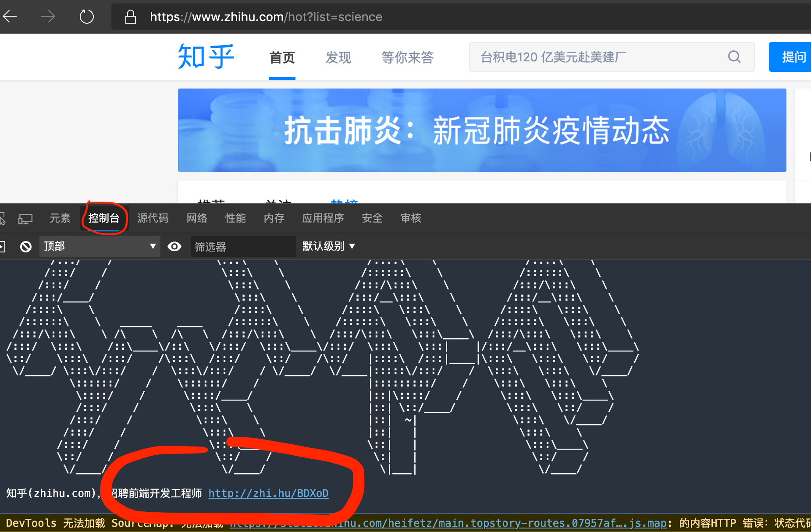This screenshot has width=811, height=532.
Task: Switch to the 控制台 DevTools tab
Action: click(104, 218)
